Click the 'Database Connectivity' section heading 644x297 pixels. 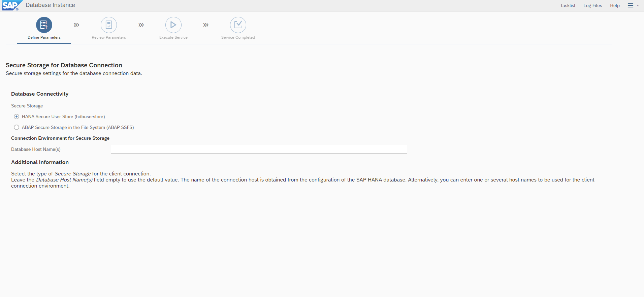point(40,94)
